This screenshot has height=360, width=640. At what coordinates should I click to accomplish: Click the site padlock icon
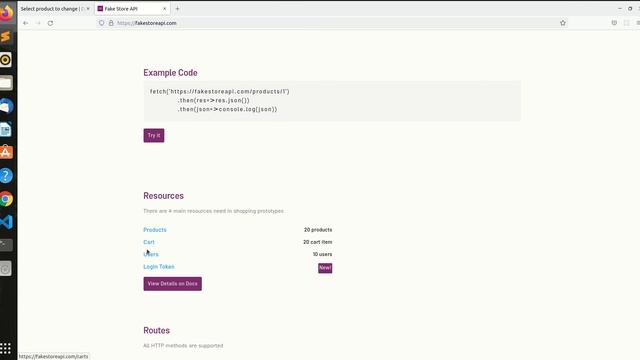(111, 23)
